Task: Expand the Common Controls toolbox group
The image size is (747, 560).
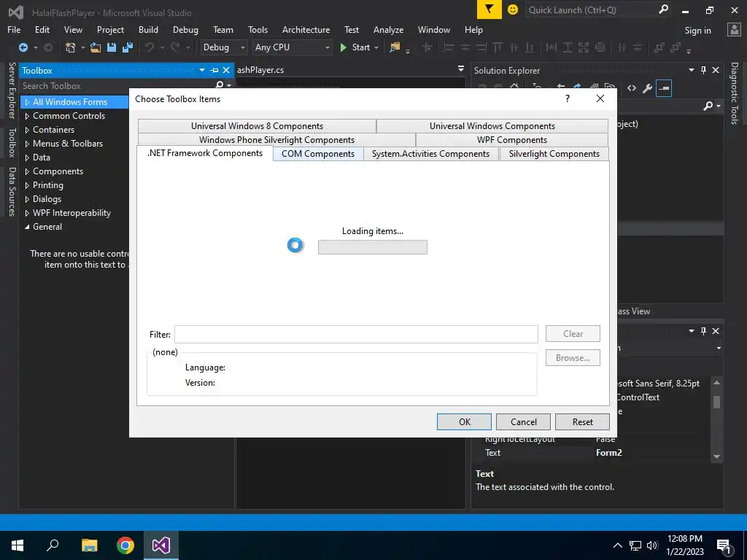Action: 27,116
